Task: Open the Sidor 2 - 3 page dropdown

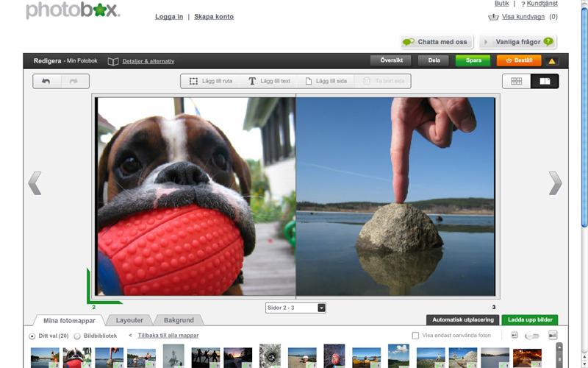Action: tap(295, 308)
